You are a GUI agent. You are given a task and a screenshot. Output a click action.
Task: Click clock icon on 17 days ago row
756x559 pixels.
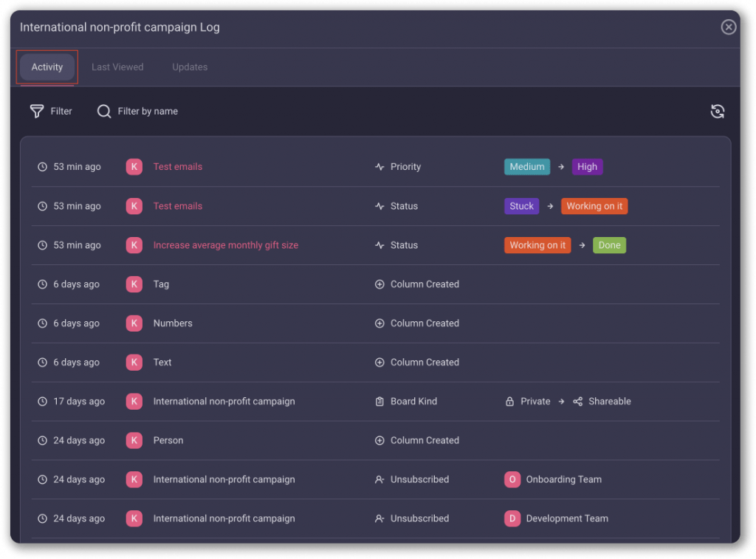42,402
